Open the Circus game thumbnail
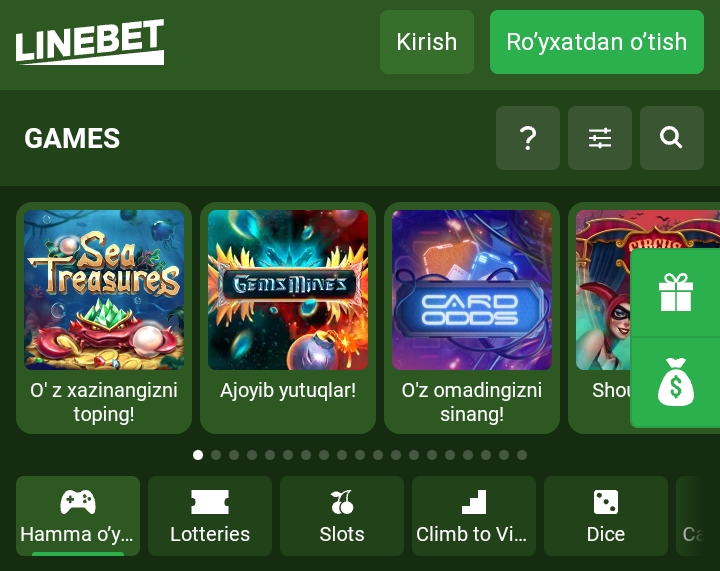720x571 pixels. pyautogui.click(x=602, y=290)
